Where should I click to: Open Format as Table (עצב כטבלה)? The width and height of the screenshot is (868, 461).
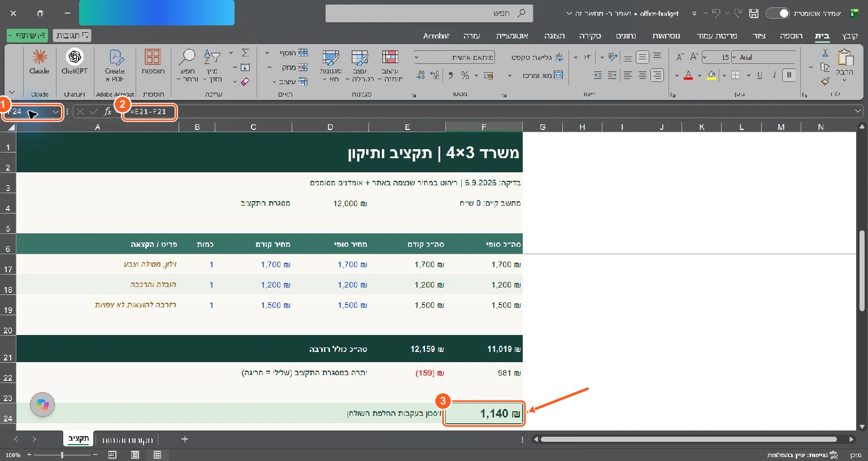[360, 66]
